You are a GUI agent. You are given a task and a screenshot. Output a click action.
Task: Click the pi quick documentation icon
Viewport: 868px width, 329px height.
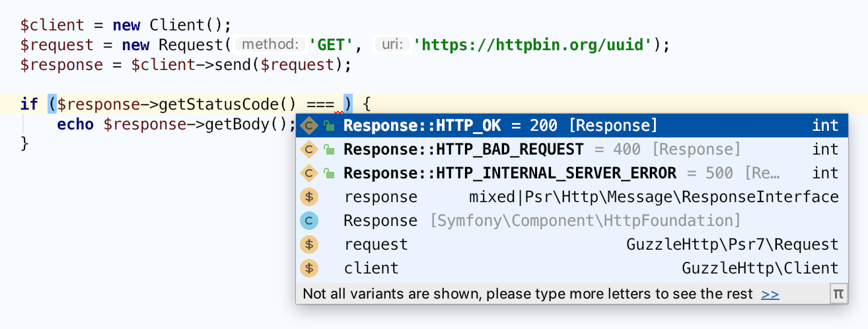[838, 293]
